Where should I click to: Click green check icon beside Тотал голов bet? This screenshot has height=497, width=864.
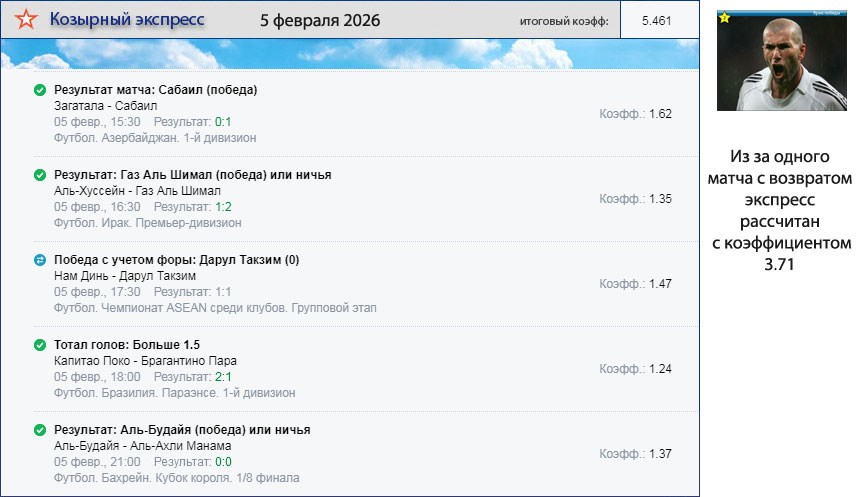tap(40, 345)
